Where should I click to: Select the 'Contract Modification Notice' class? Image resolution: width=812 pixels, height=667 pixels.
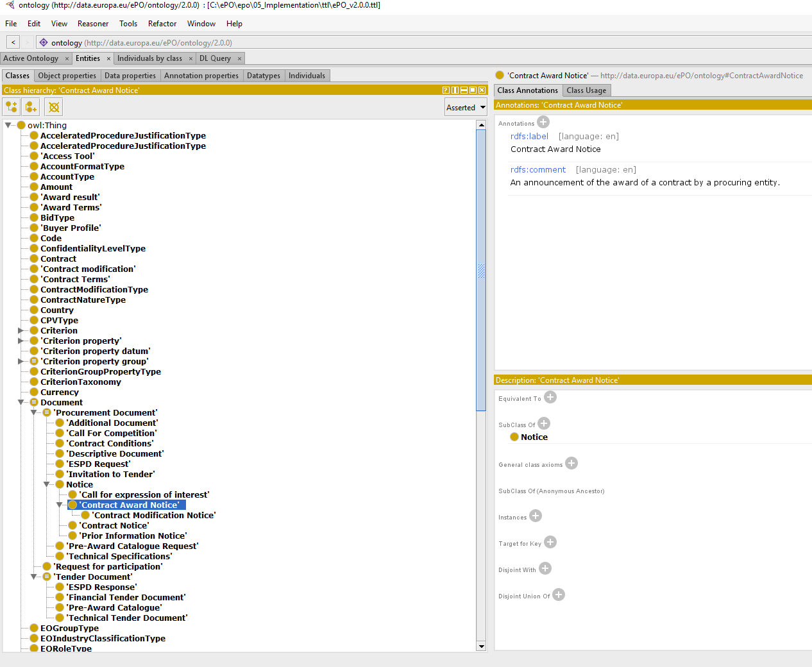tap(154, 516)
